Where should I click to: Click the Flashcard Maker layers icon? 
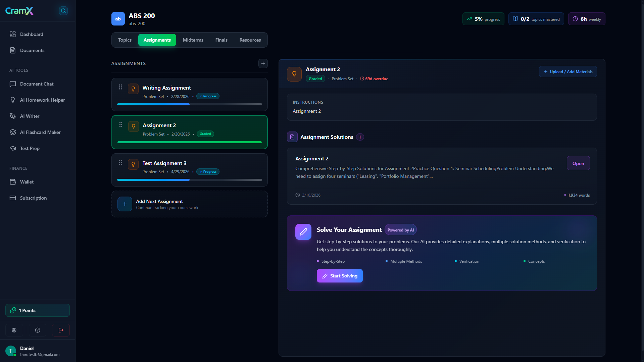tap(13, 132)
